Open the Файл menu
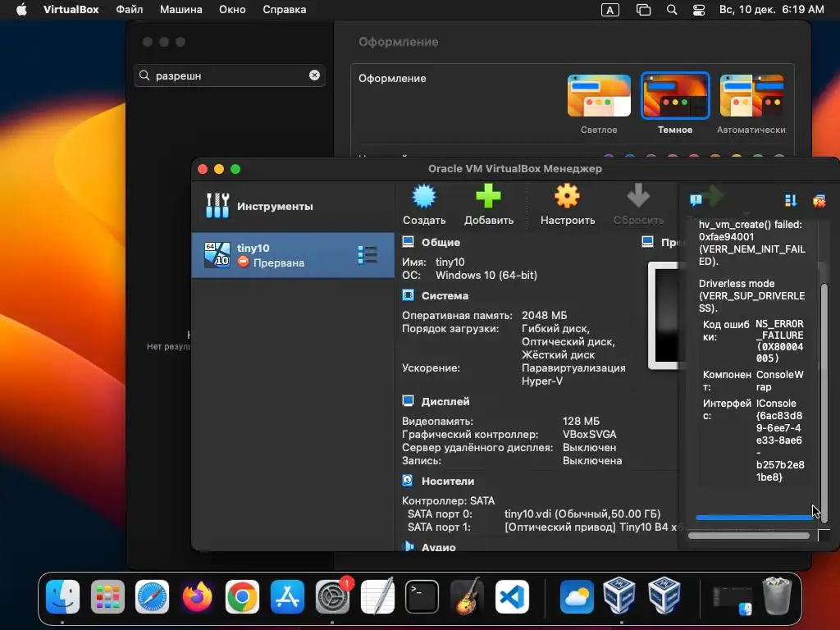This screenshot has height=630, width=840. coord(129,10)
